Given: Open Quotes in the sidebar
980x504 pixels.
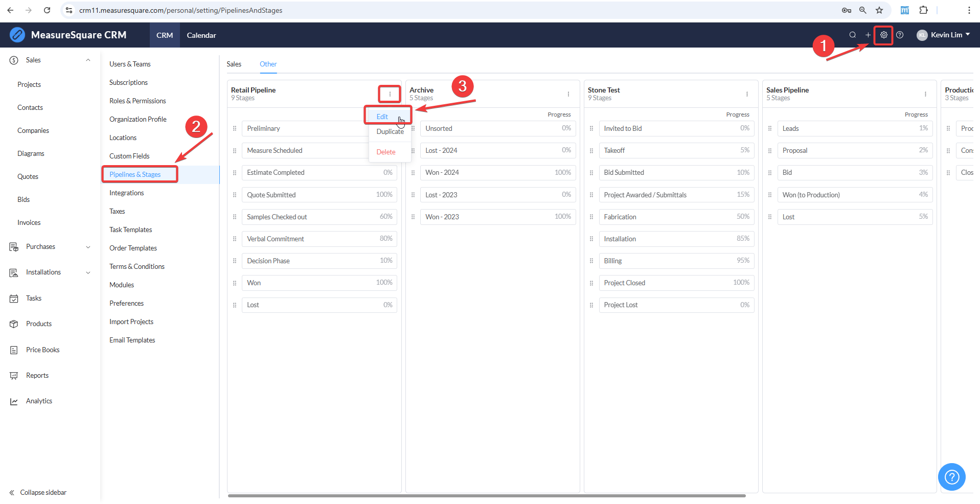Looking at the screenshot, I should pyautogui.click(x=28, y=176).
